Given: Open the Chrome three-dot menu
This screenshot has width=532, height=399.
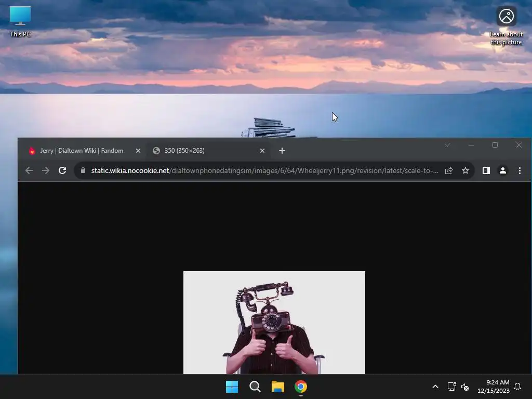Looking at the screenshot, I should tap(520, 170).
